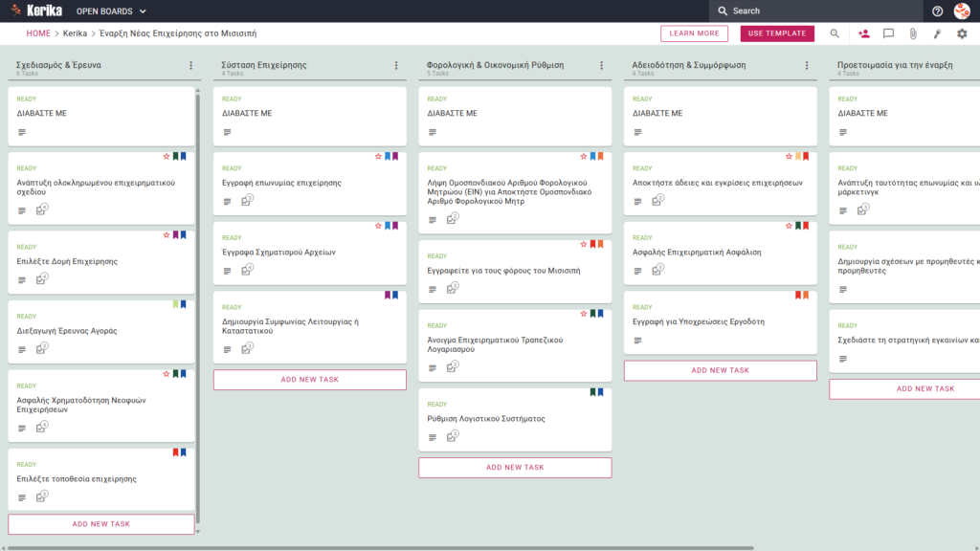This screenshot has width=980, height=551.
Task: Open the Φορολογική & Οικονομική Ρύθμιση column menu
Action: pos(602,65)
